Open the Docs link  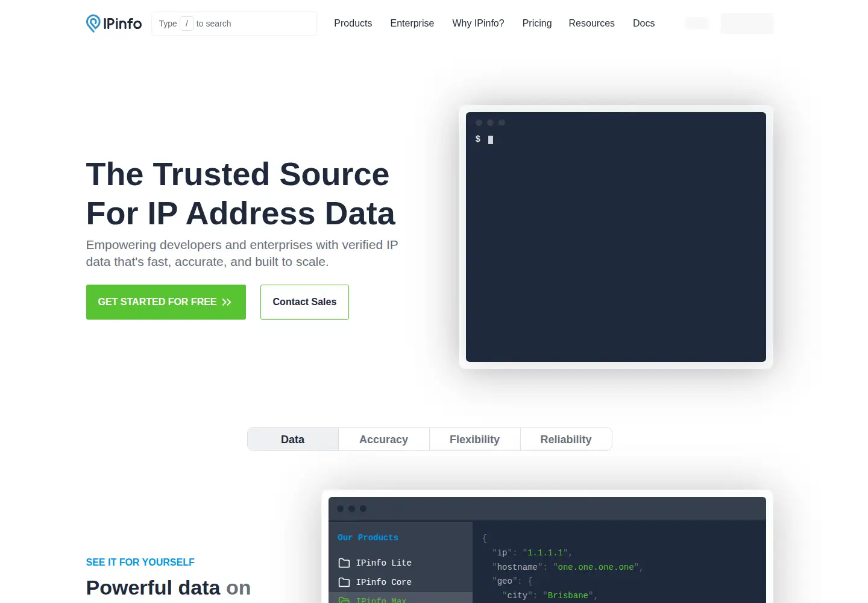tap(644, 23)
